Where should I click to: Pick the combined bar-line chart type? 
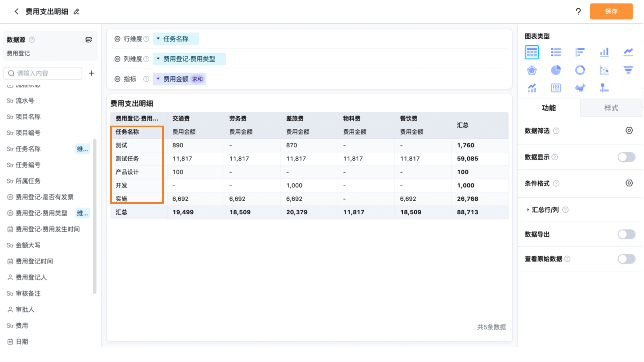(532, 88)
